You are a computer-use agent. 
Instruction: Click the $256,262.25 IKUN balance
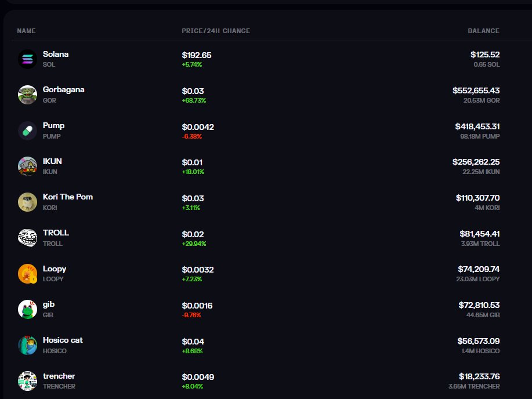(476, 162)
